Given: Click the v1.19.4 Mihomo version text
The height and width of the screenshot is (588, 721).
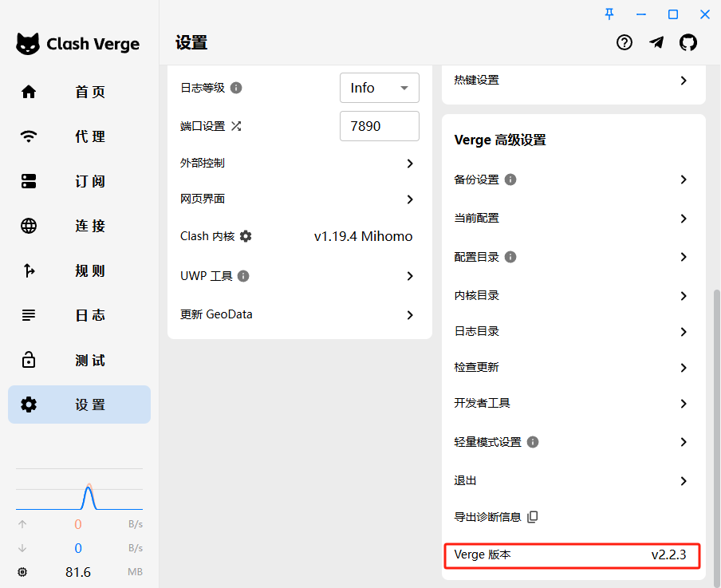Looking at the screenshot, I should 363,236.
